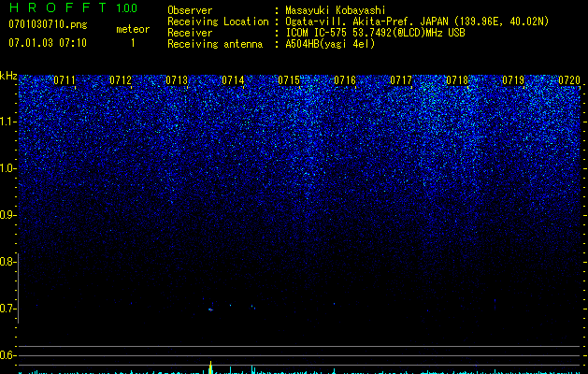Click the kHz axis unit label
Screen dimensions: 588x374
pyautogui.click(x=8, y=76)
